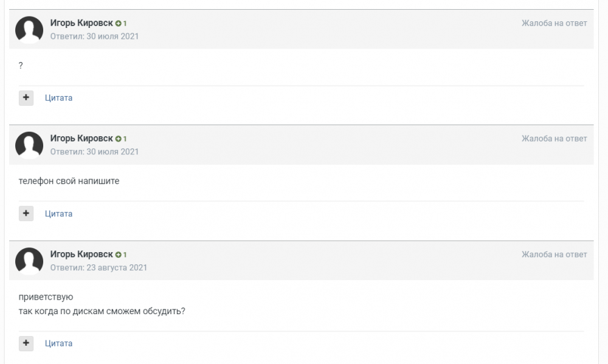Image resolution: width=608 pixels, height=364 pixels.
Task: Report the 23 августа 2021 reply
Action: (x=554, y=255)
